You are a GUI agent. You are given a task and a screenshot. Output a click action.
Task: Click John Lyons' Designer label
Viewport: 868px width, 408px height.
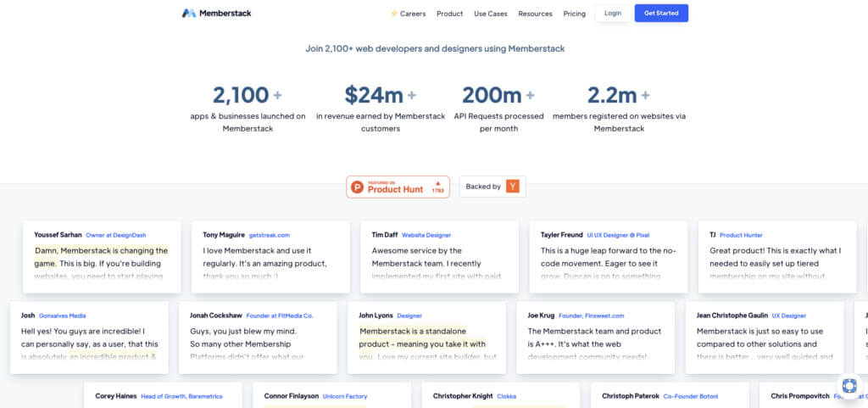(x=409, y=316)
